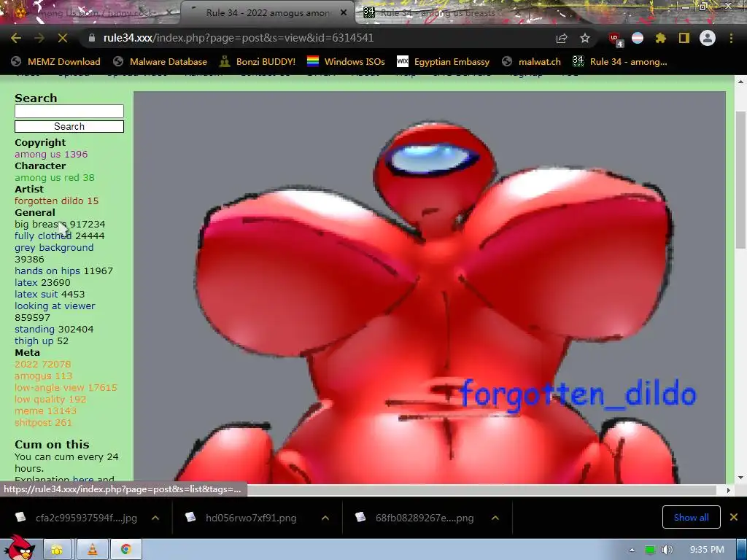This screenshot has width=747, height=560.
Task: Click the vertical scrollbar up arrow
Action: 741,82
